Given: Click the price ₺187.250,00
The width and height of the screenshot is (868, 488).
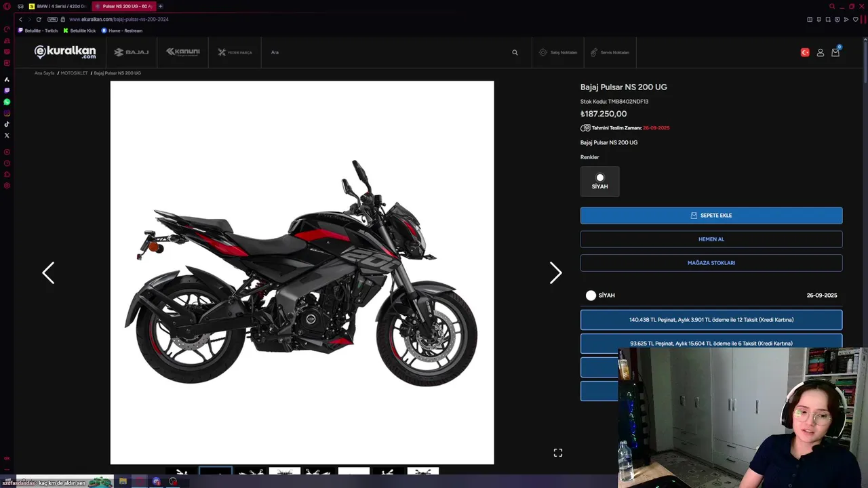Looking at the screenshot, I should [604, 114].
